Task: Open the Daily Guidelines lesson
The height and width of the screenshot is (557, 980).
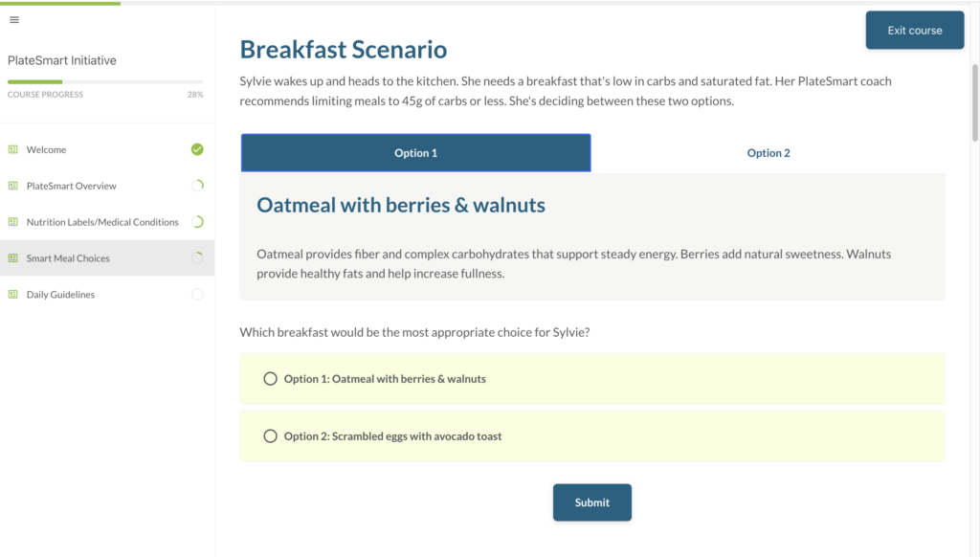Action: pos(60,295)
